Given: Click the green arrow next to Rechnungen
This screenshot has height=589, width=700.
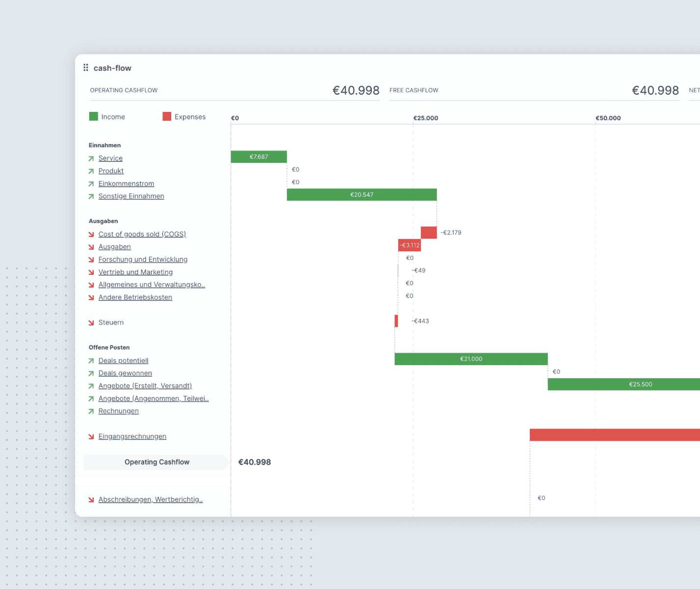Looking at the screenshot, I should 91,411.
